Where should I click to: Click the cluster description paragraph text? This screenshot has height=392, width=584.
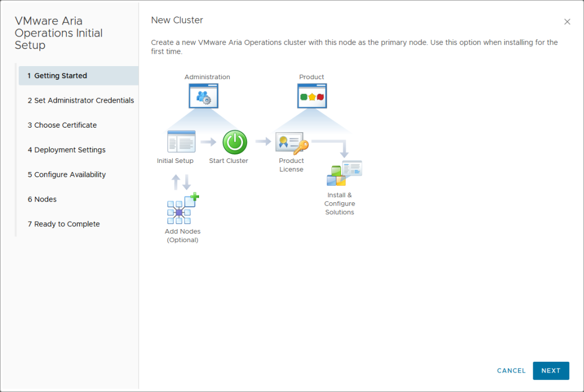[x=354, y=47]
